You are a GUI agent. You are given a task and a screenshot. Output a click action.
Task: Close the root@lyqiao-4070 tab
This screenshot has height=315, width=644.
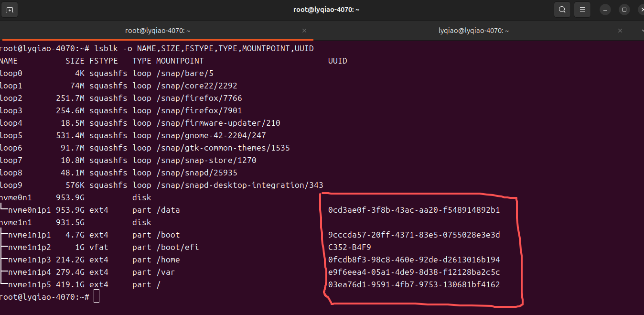(x=304, y=31)
